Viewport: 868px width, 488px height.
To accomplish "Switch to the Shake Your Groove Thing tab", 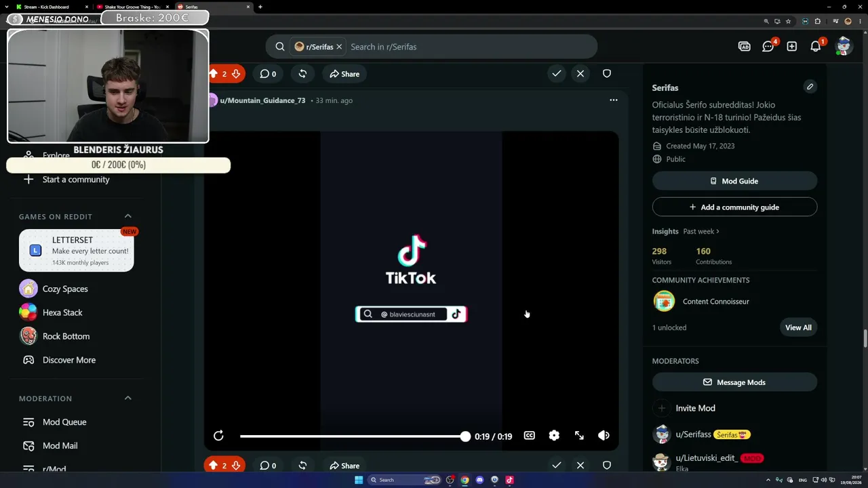I will click(x=132, y=7).
